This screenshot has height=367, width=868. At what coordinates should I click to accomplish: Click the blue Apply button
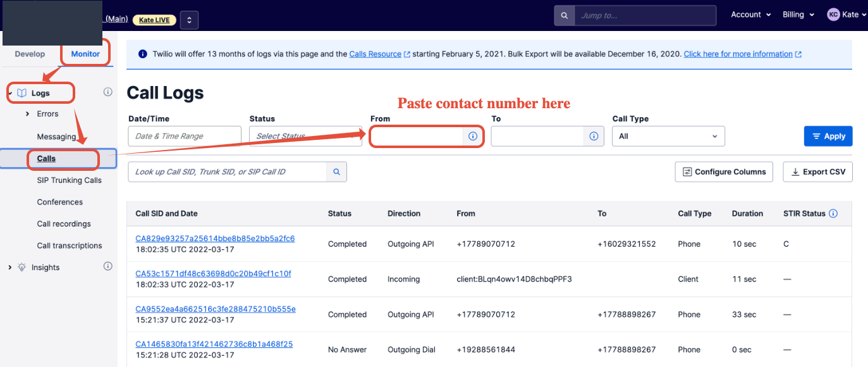coord(828,136)
